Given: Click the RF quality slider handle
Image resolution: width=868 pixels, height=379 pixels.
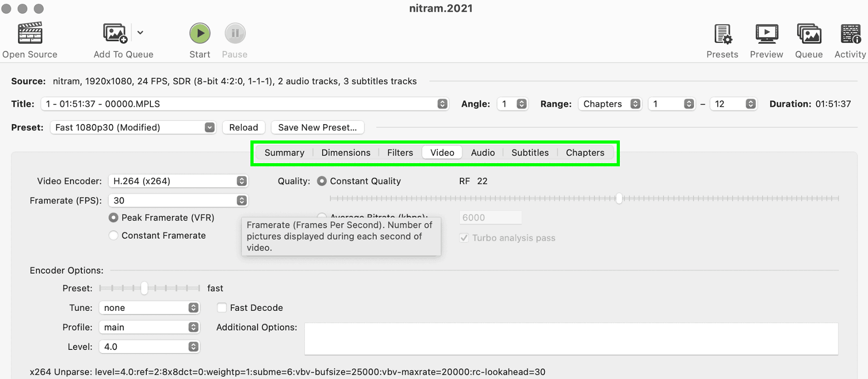Looking at the screenshot, I should pos(619,198).
